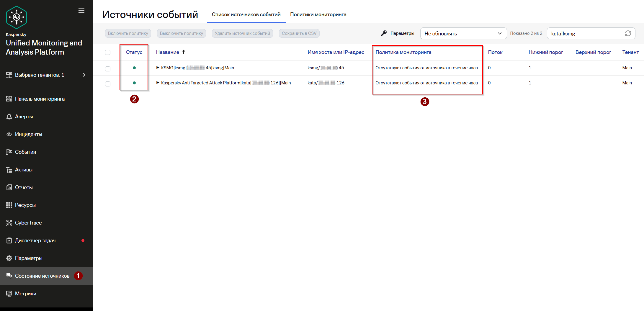The image size is (644, 311).
Task: Sort by Политика мониторинга column header
Action: [403, 52]
